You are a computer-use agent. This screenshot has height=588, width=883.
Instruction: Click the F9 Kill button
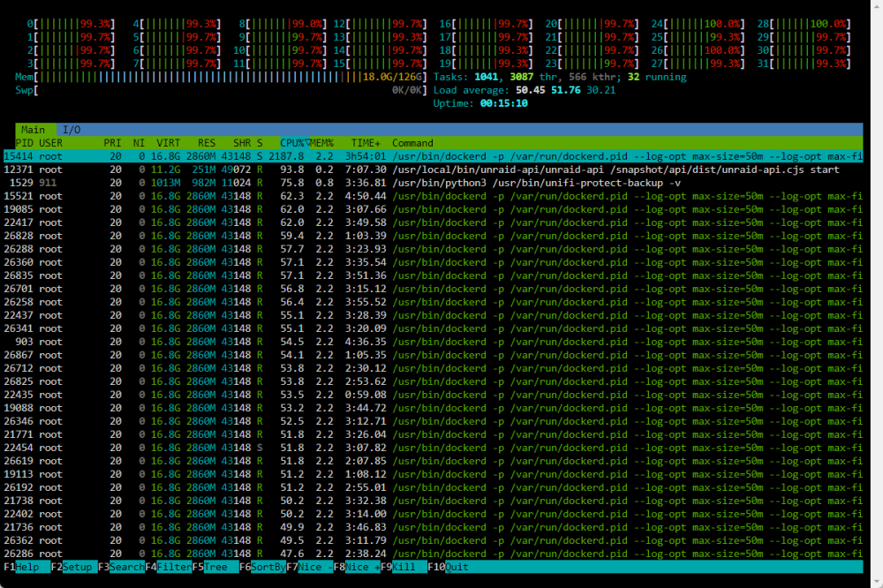pos(404,567)
